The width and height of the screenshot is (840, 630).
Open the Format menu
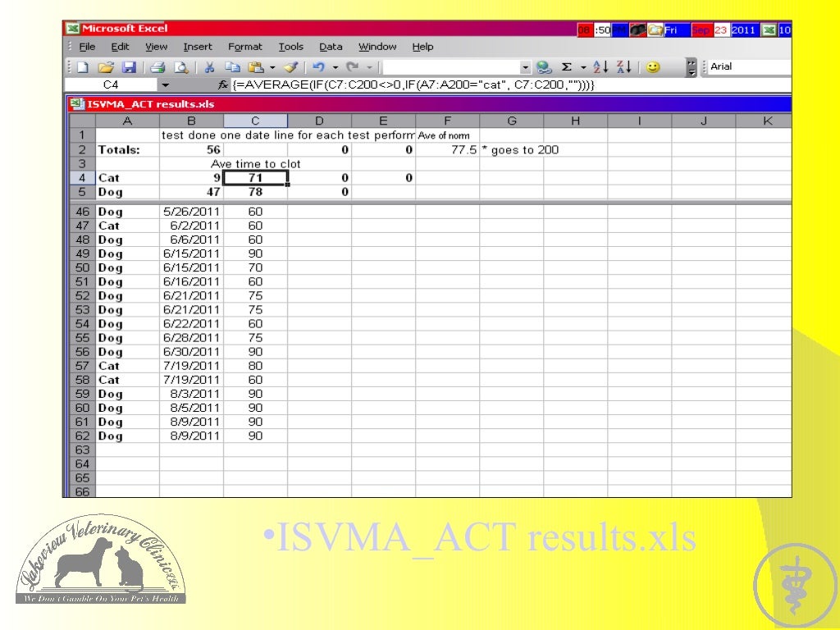tap(244, 47)
